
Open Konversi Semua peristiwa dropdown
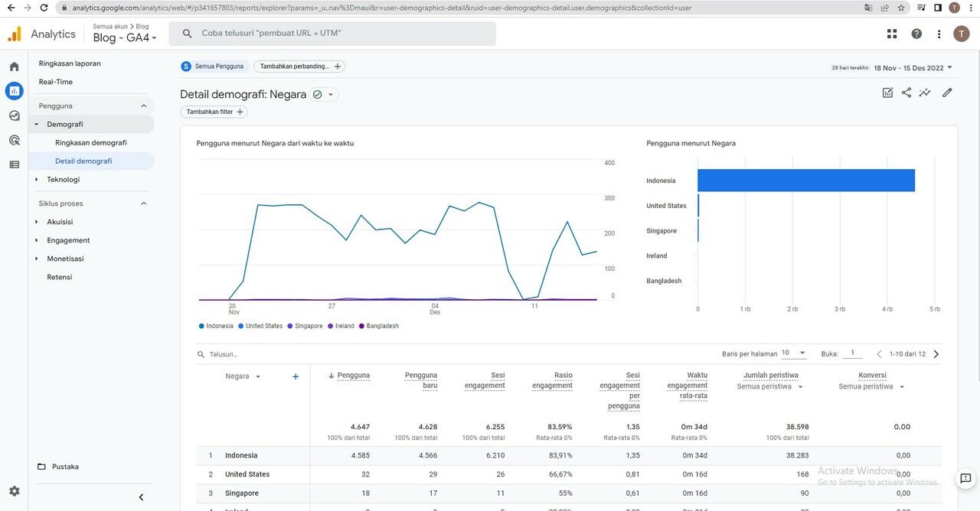[x=871, y=386]
